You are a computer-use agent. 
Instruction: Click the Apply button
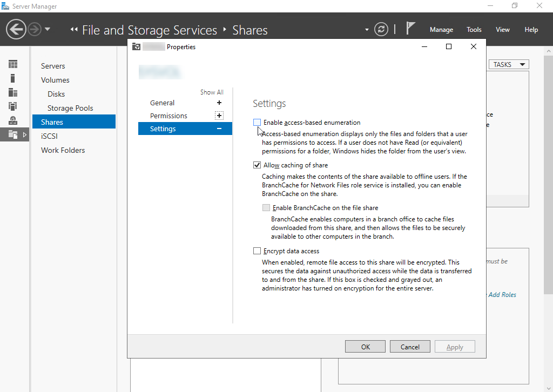pyautogui.click(x=455, y=347)
